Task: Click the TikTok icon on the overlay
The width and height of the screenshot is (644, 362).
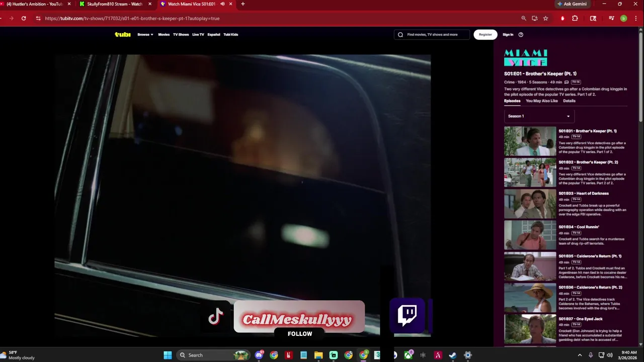Action: click(216, 317)
